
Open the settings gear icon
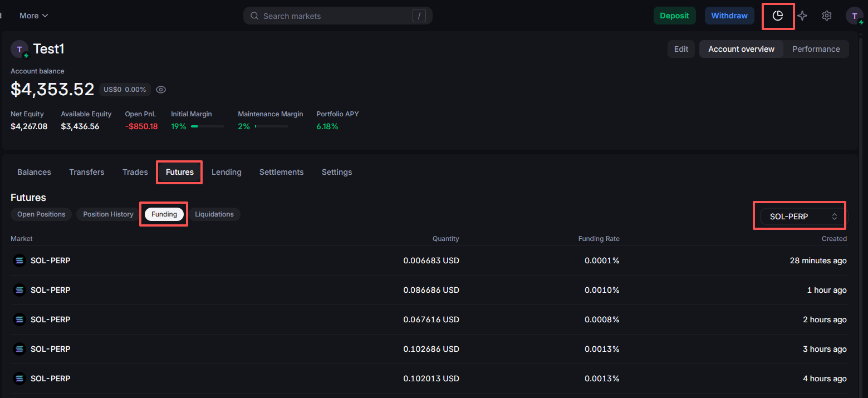coord(827,16)
